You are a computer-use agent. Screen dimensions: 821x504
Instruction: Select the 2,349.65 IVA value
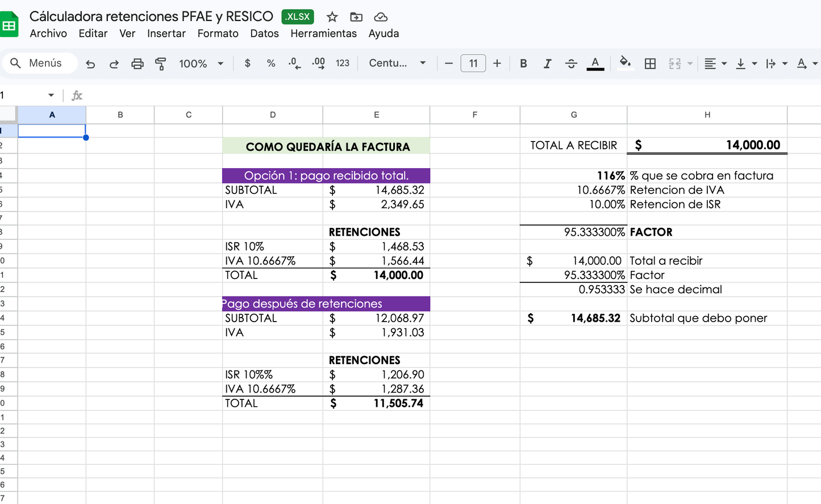(x=376, y=204)
